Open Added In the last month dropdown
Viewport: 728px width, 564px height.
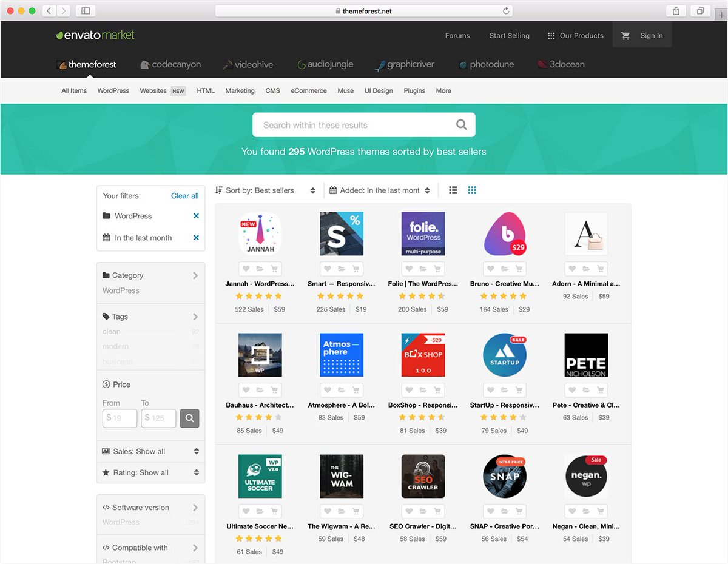[x=380, y=190]
